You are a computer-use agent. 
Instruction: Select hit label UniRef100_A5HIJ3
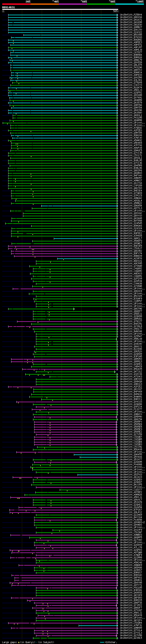(x=131, y=90)
